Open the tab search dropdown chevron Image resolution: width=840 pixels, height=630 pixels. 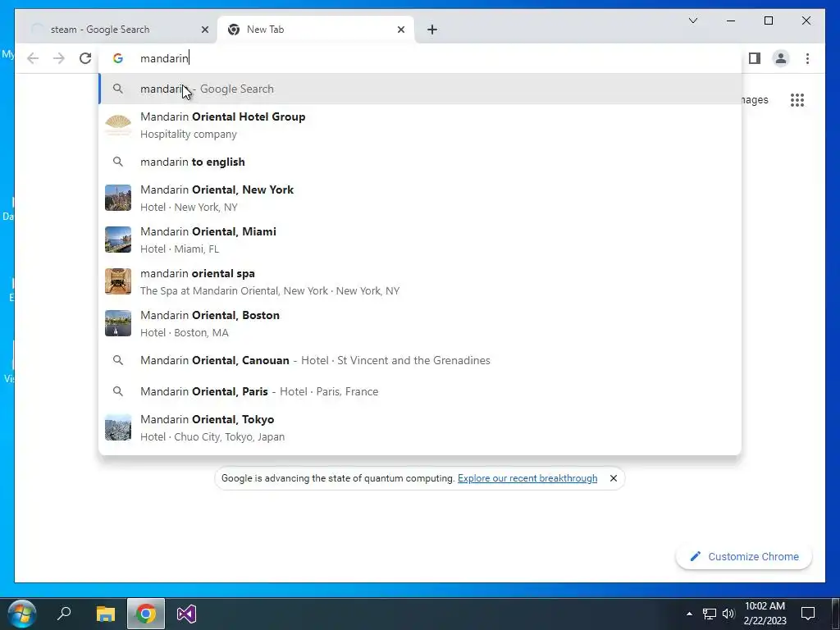click(x=692, y=21)
